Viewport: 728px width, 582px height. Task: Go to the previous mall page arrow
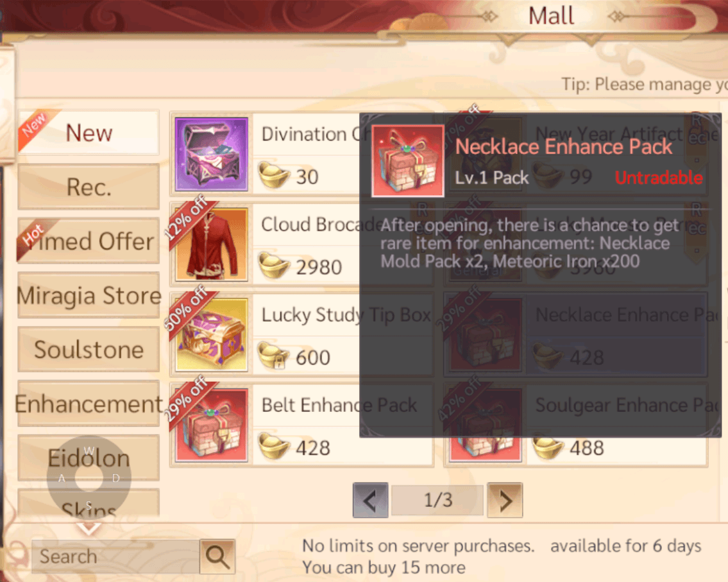[x=371, y=501]
